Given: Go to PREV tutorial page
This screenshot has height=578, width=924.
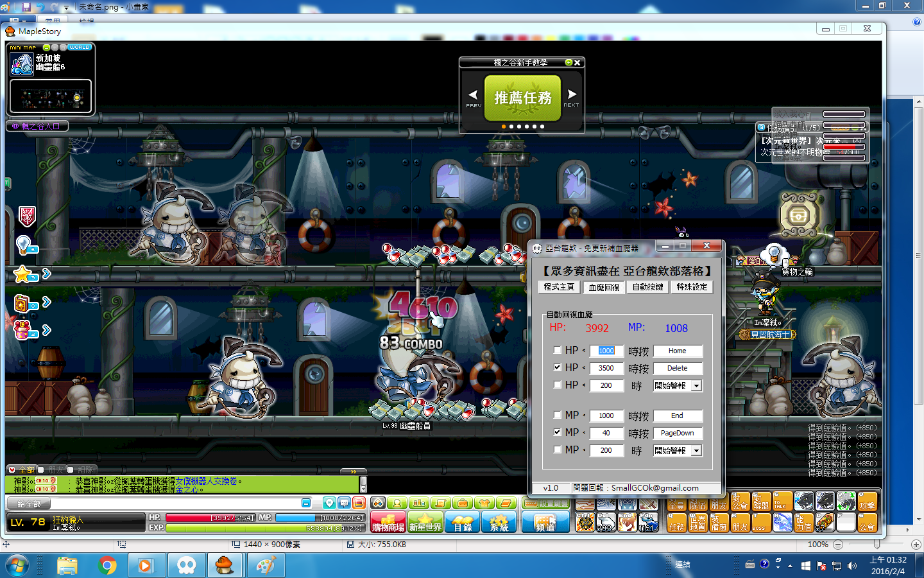Looking at the screenshot, I should point(474,98).
